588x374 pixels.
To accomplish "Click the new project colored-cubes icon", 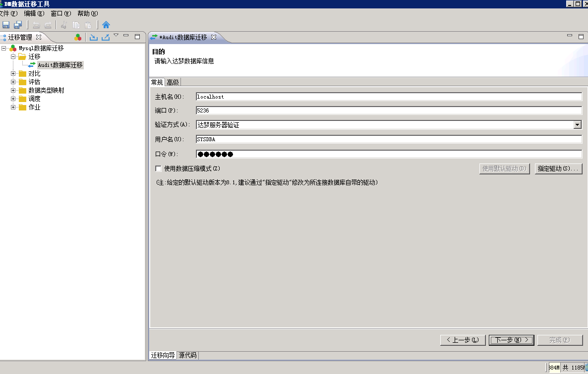I will [x=78, y=37].
